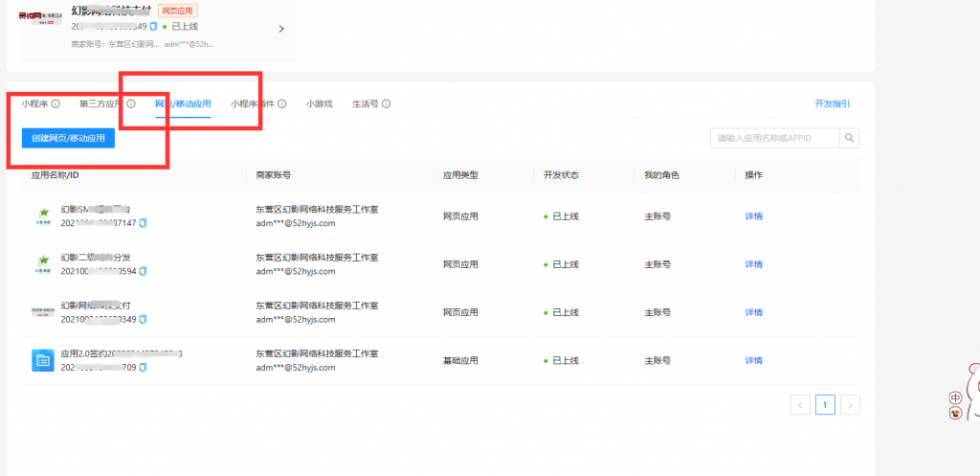Switch to the 小游戏 tab
980x476 pixels.
pos(319,103)
